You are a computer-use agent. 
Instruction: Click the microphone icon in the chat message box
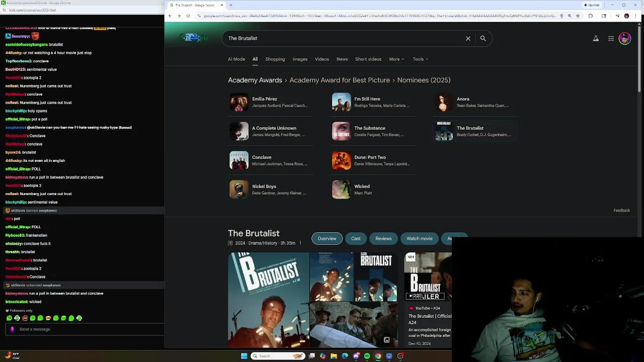pos(12,329)
